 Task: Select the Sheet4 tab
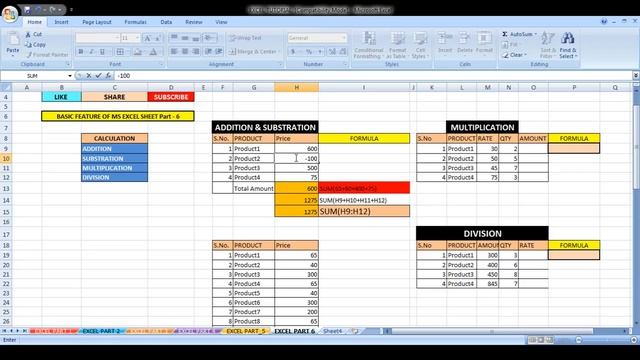coord(333,331)
